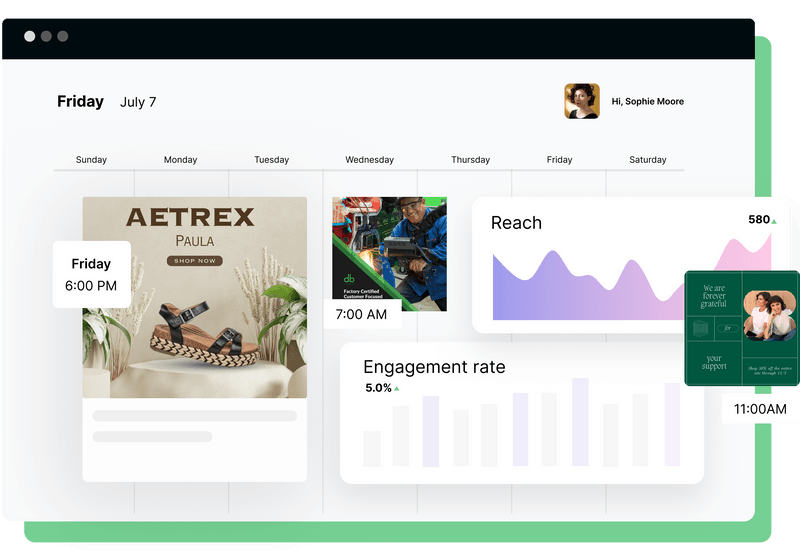Click the Friday 6:00 PM schedule label
The height and width of the screenshot is (550, 800).
coord(92,275)
